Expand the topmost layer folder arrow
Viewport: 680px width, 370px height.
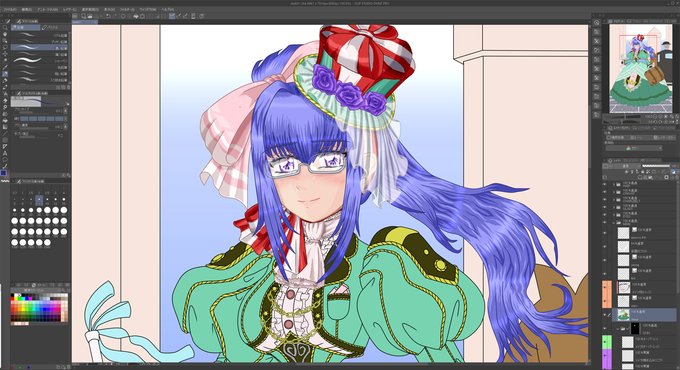click(614, 184)
